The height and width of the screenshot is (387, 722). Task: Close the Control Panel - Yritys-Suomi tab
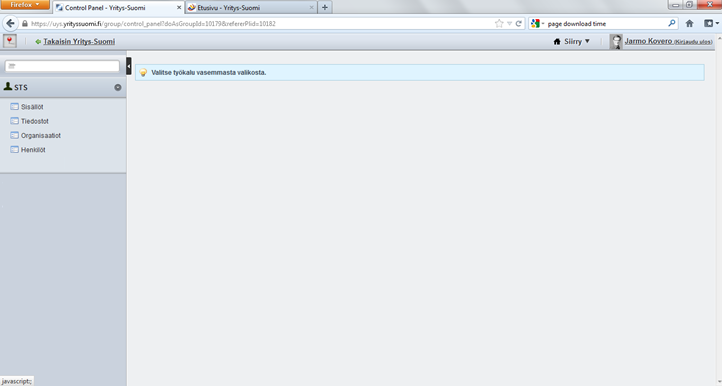pos(179,8)
